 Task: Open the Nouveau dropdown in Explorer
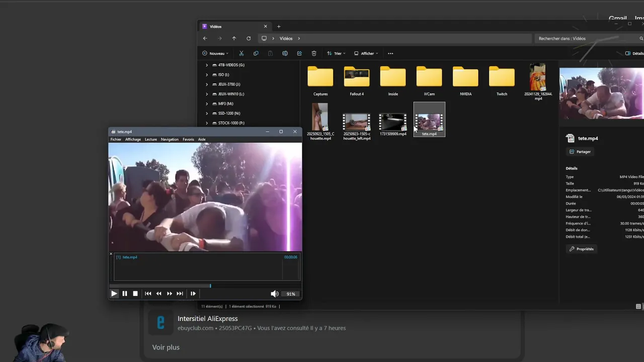coord(215,53)
